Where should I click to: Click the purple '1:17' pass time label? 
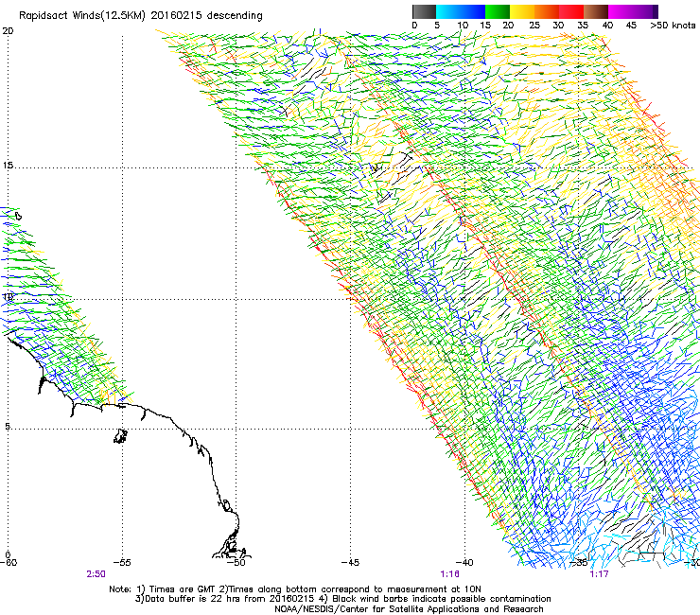599,574
